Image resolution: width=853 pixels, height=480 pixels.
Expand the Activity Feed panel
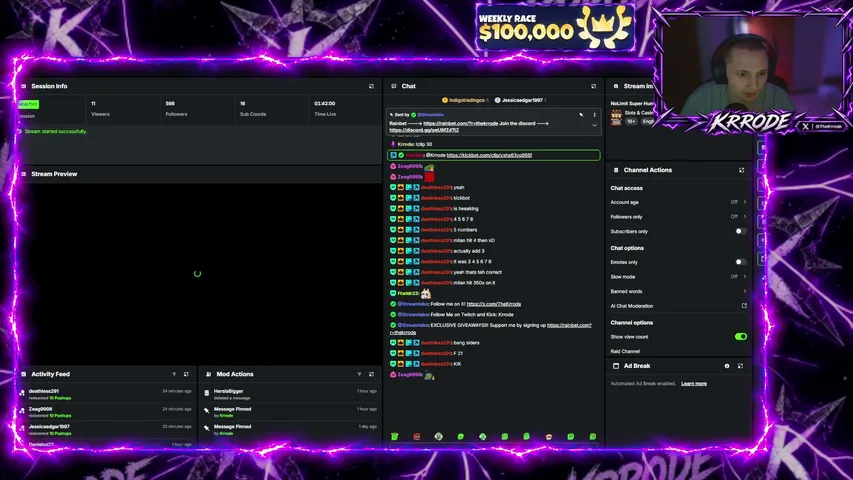point(186,374)
